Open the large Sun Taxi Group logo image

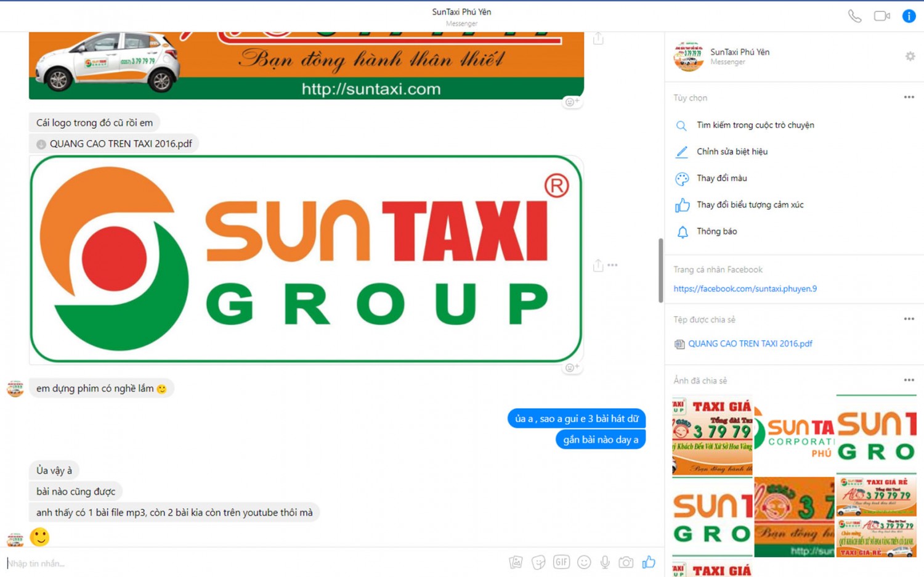click(306, 260)
